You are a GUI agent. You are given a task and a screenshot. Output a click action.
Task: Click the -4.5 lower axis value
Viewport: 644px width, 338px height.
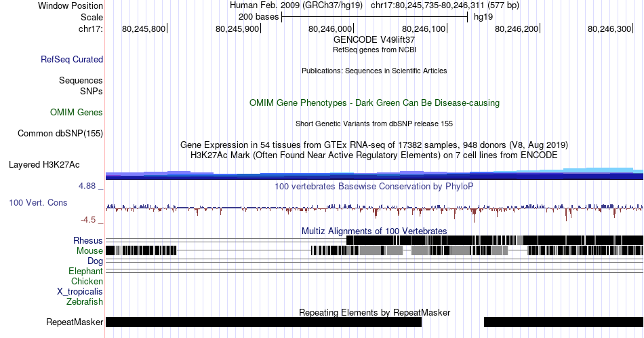tap(88, 220)
